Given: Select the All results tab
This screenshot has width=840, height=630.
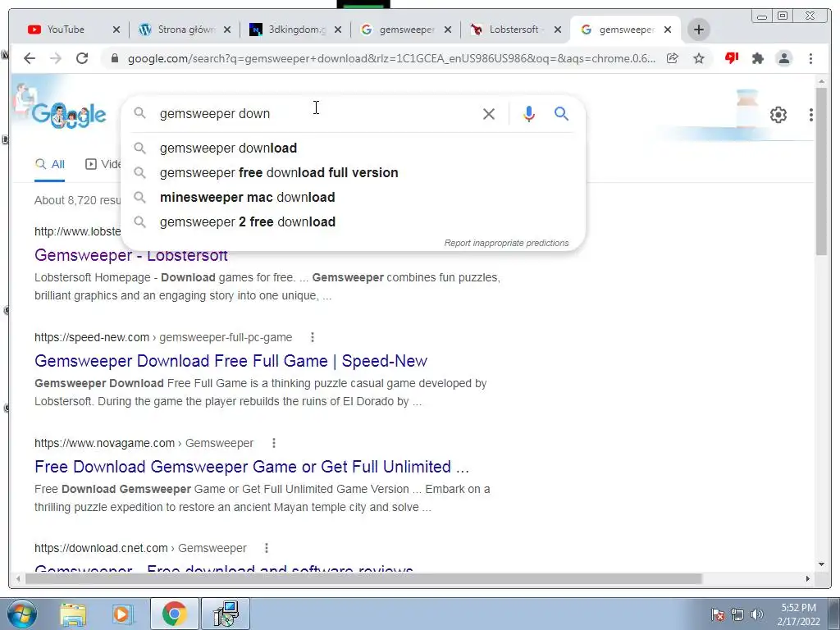Looking at the screenshot, I should 50,164.
